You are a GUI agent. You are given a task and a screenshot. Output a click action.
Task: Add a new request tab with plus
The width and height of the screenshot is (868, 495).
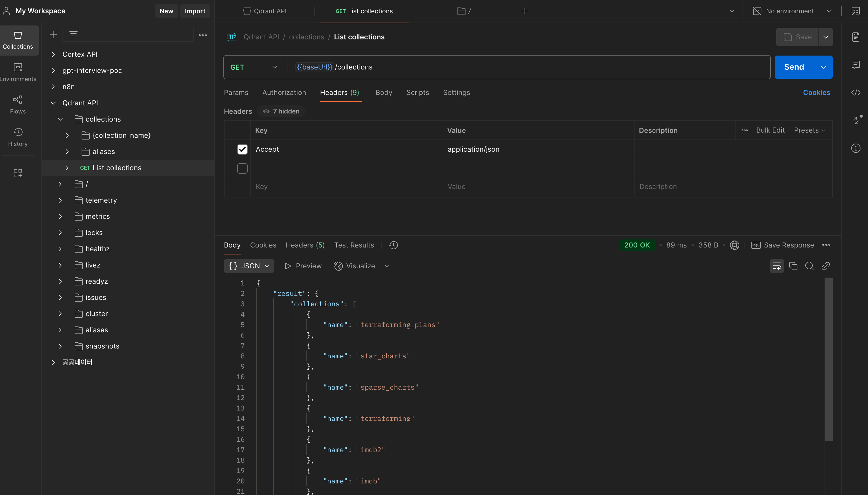[x=525, y=11]
